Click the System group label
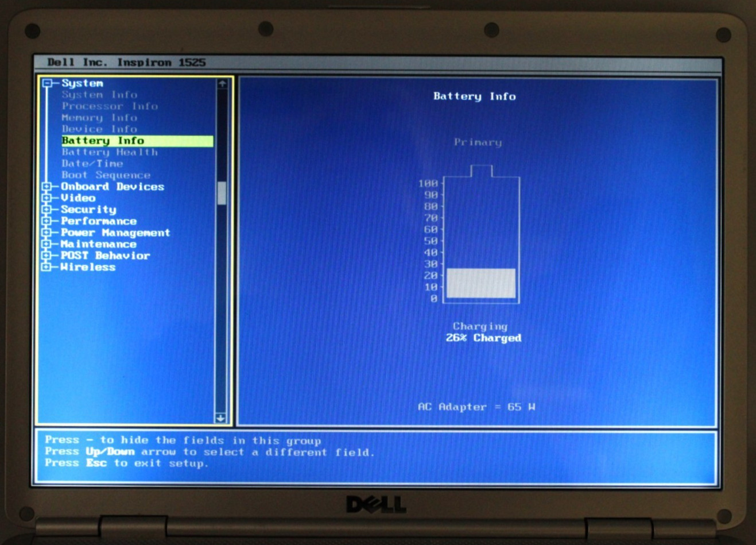756x545 pixels. tap(82, 83)
